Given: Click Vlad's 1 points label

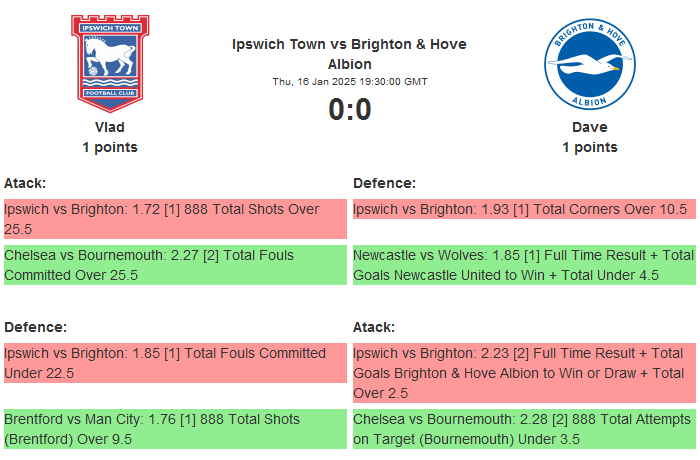Looking at the screenshot, I should tap(110, 147).
